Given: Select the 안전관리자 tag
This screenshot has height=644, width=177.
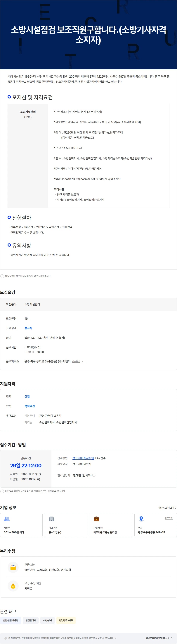Looking at the screenshot, I should [x=31, y=620].
